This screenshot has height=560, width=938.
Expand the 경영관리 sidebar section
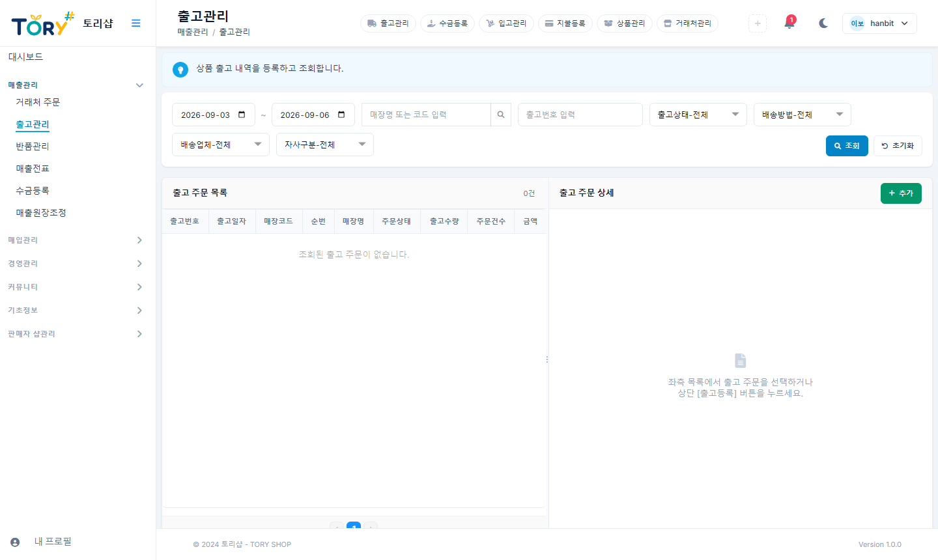pyautogui.click(x=76, y=264)
